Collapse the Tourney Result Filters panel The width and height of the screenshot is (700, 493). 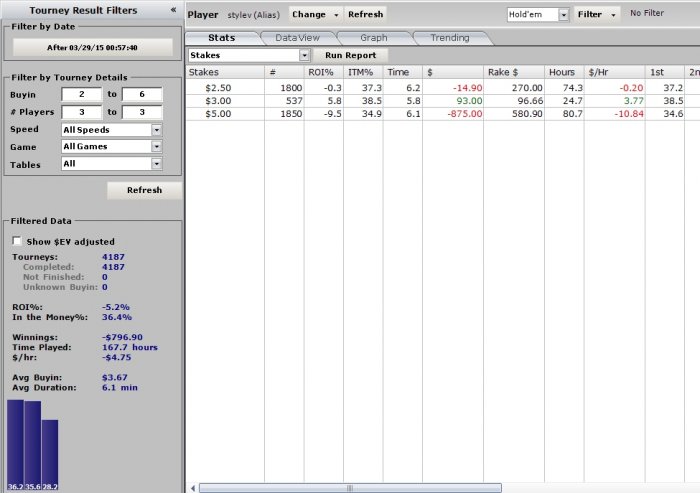[x=173, y=10]
